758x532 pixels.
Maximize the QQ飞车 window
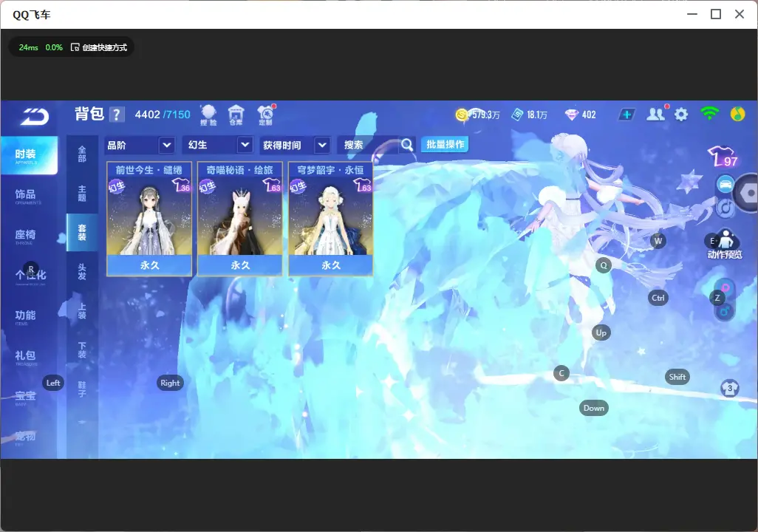716,14
